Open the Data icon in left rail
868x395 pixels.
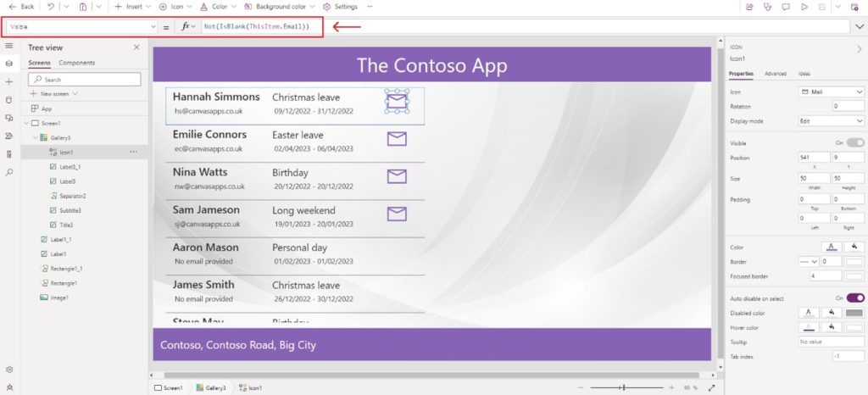point(8,100)
